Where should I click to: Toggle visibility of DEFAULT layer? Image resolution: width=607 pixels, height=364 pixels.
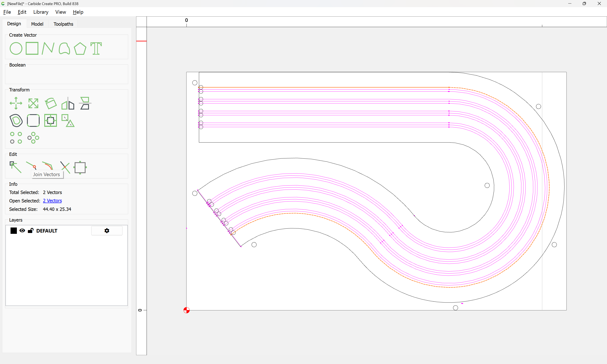pyautogui.click(x=22, y=231)
